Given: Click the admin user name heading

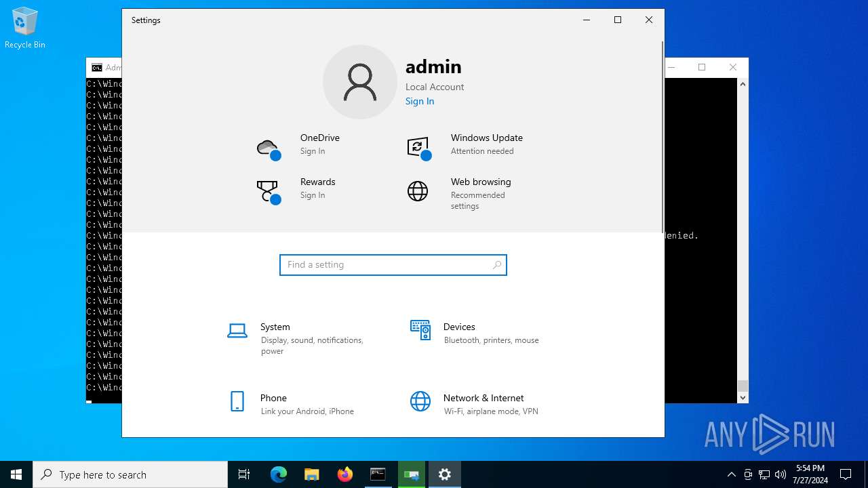Looking at the screenshot, I should [433, 66].
